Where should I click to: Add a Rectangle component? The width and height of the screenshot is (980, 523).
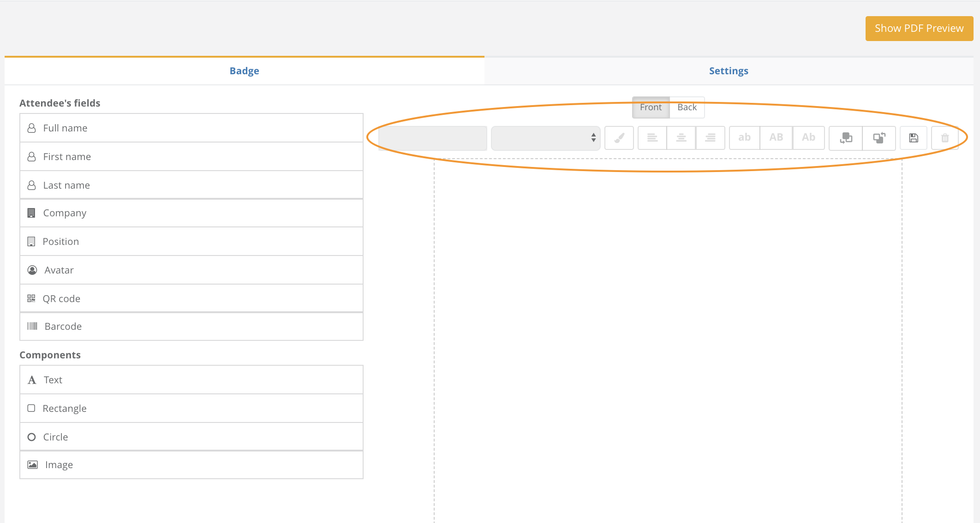click(191, 409)
